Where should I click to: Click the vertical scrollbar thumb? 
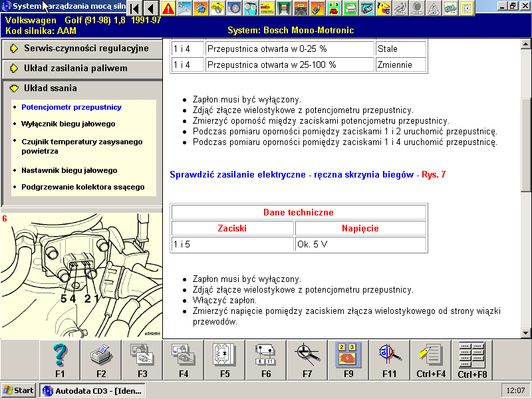coord(525,144)
